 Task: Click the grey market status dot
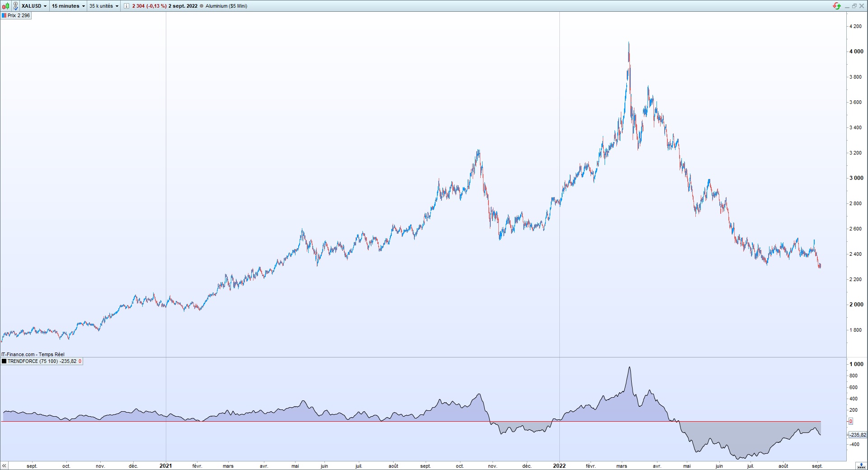[x=202, y=6]
